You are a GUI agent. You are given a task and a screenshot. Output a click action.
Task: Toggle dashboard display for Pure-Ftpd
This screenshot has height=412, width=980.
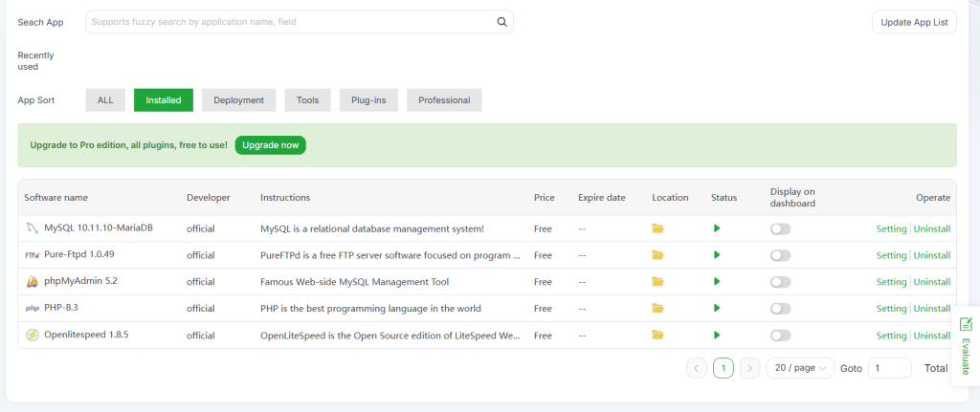[x=780, y=255]
